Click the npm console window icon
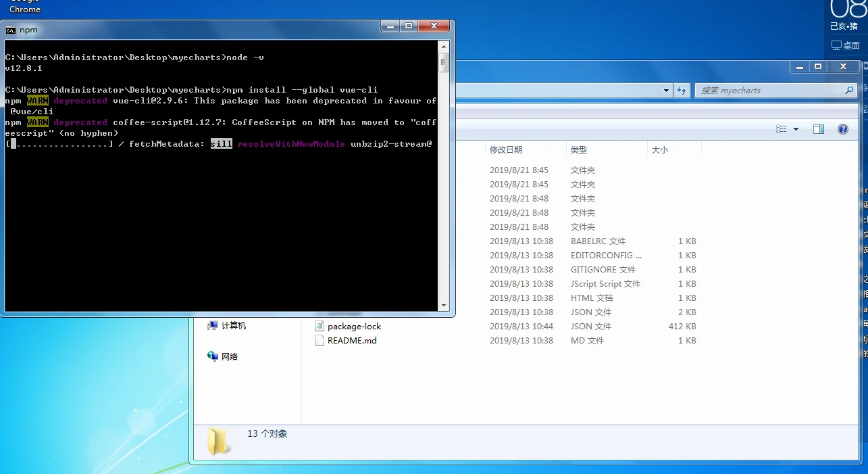The image size is (868, 474). click(x=11, y=30)
